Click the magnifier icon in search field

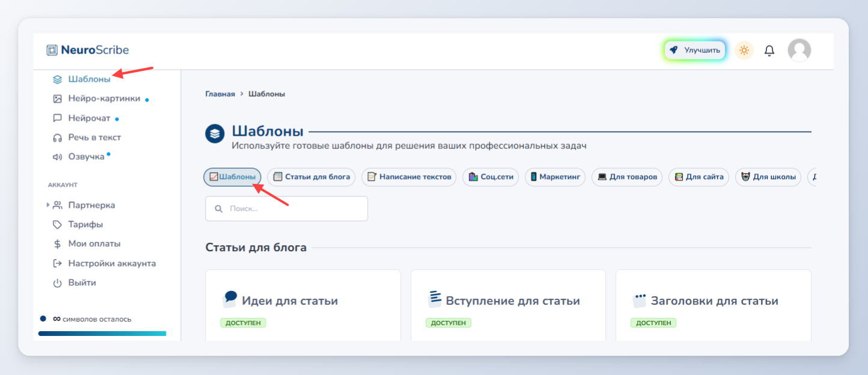pyautogui.click(x=218, y=209)
